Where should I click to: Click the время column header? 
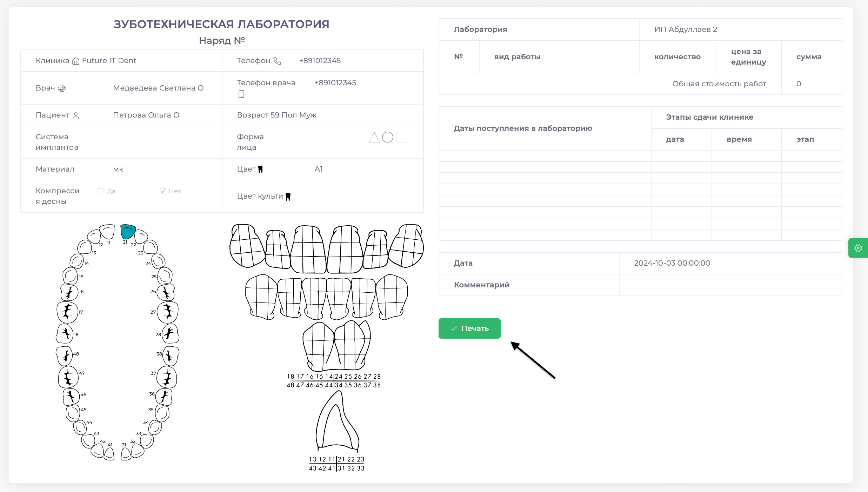click(739, 139)
